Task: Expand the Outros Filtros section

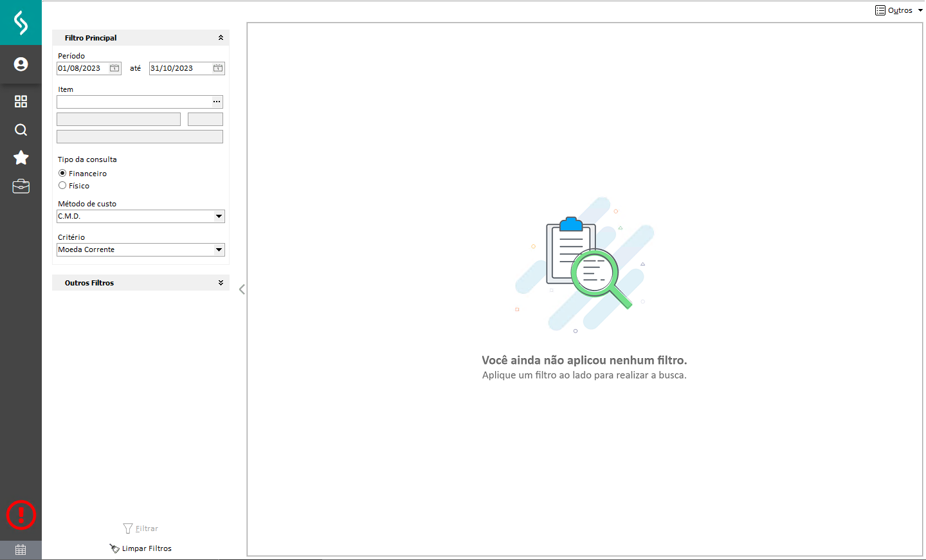Action: [x=221, y=283]
